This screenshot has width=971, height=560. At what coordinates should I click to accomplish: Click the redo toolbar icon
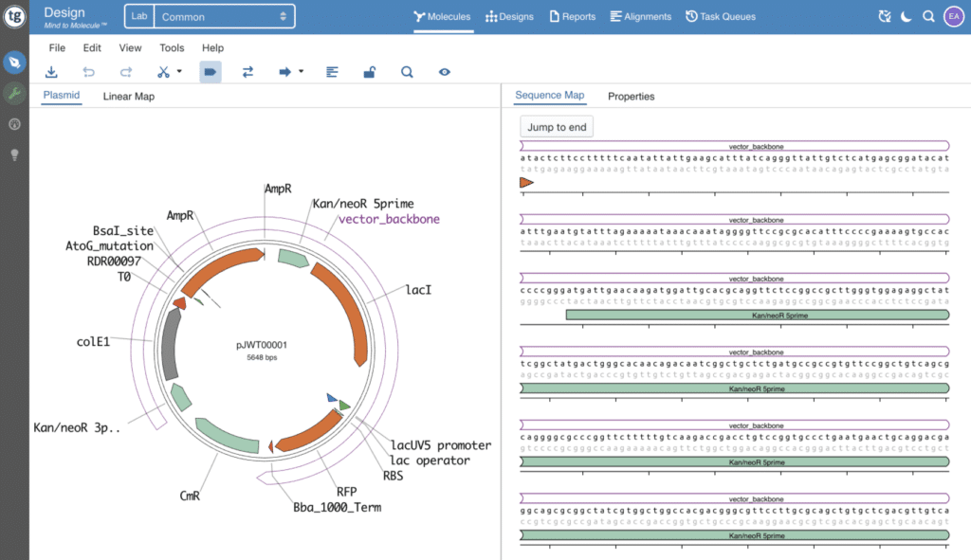pyautogui.click(x=126, y=72)
